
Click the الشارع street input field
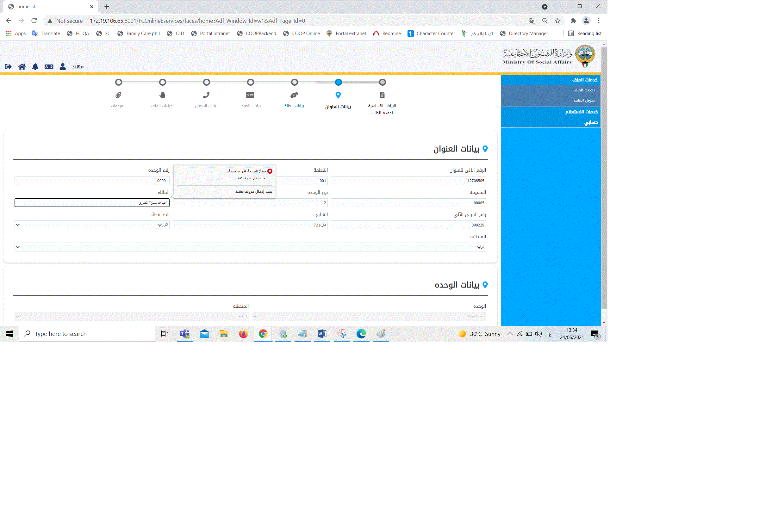coord(250,225)
